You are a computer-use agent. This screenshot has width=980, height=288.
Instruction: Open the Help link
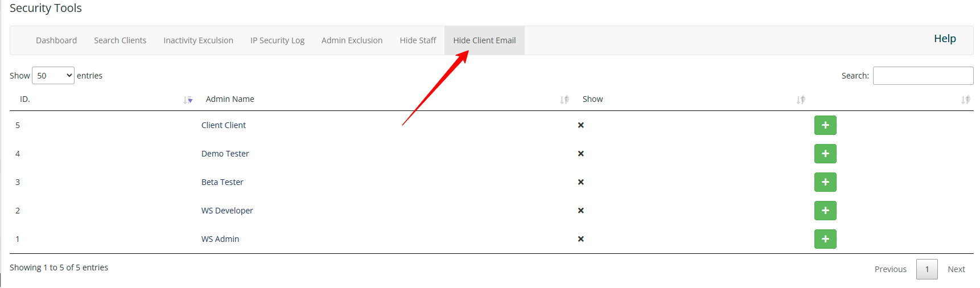tap(945, 39)
